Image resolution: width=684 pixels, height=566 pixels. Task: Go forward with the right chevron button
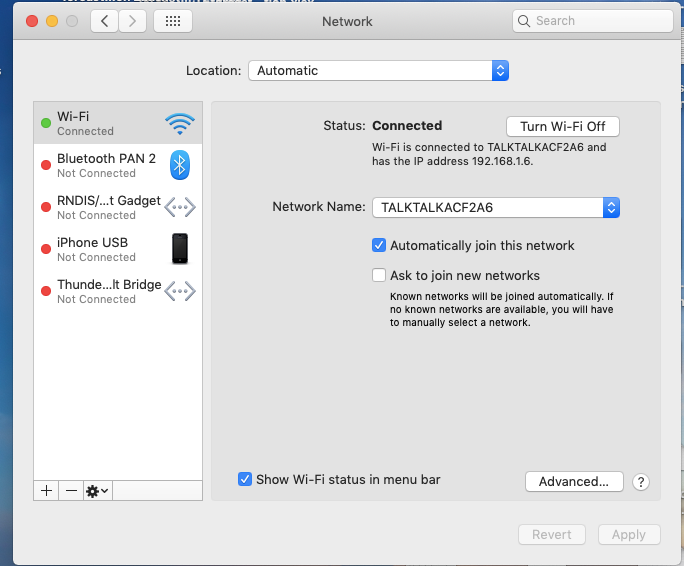coord(132,21)
